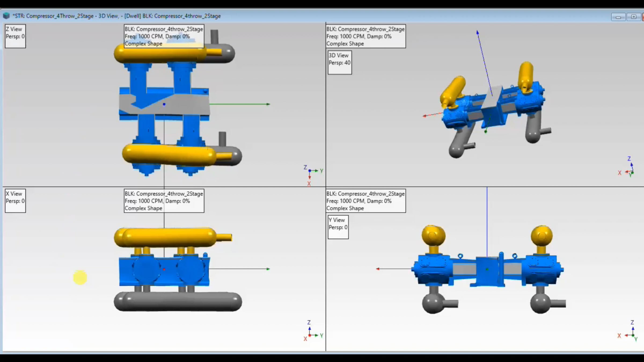Click the STR cube icon in title bar
Viewport: 644px width, 362px height.
click(x=6, y=16)
